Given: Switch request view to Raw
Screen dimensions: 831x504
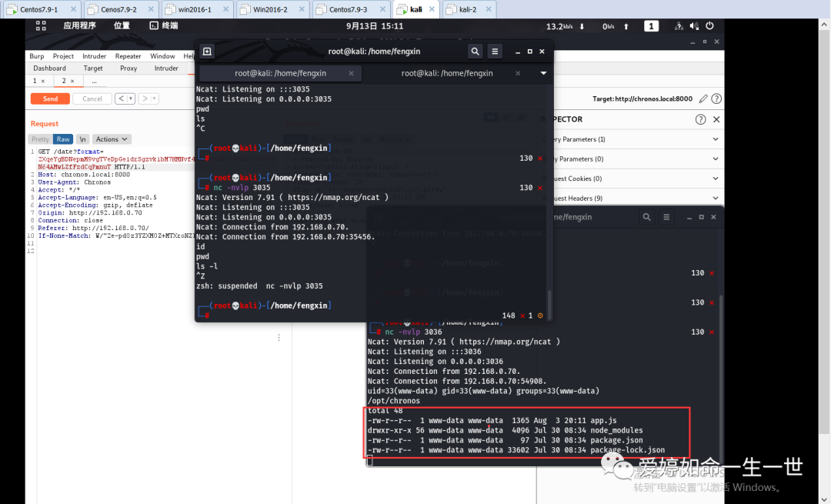Looking at the screenshot, I should point(63,139).
